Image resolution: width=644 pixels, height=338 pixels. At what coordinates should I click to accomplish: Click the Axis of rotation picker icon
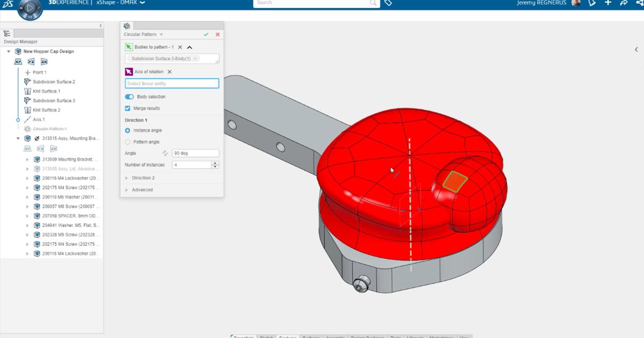129,71
